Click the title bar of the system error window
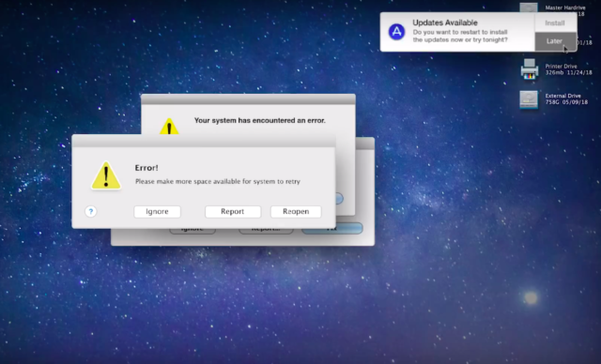 click(248, 99)
